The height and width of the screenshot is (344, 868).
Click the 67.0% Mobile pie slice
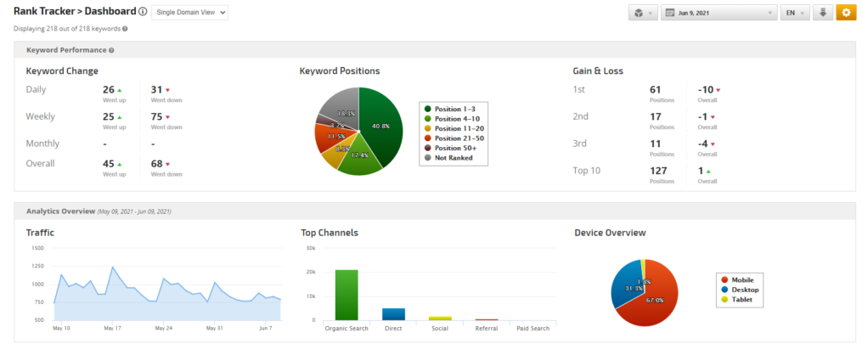[x=652, y=299]
